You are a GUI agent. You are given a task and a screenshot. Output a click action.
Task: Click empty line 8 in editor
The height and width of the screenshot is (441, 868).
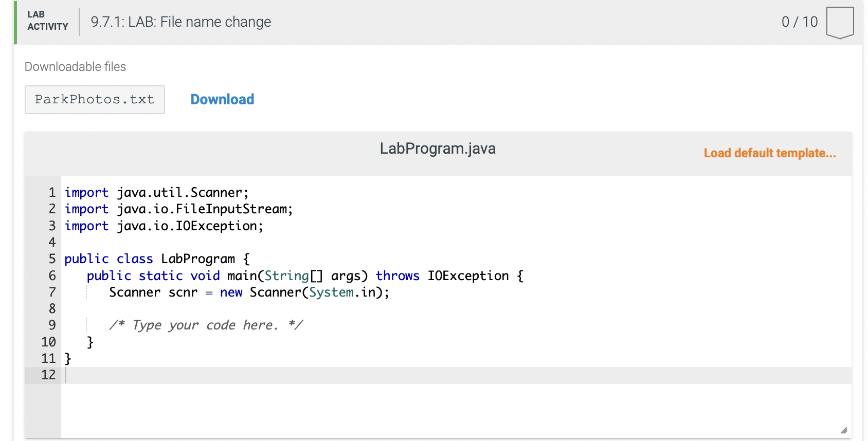coord(456,309)
